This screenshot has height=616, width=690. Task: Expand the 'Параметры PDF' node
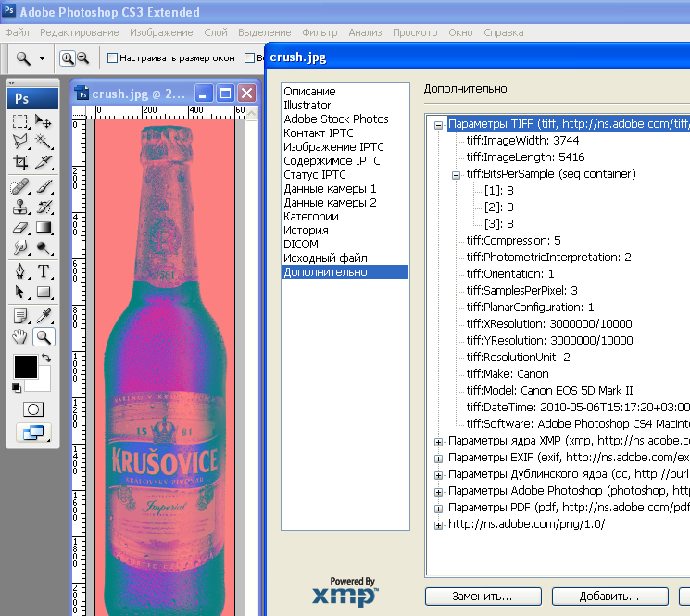coord(438,509)
